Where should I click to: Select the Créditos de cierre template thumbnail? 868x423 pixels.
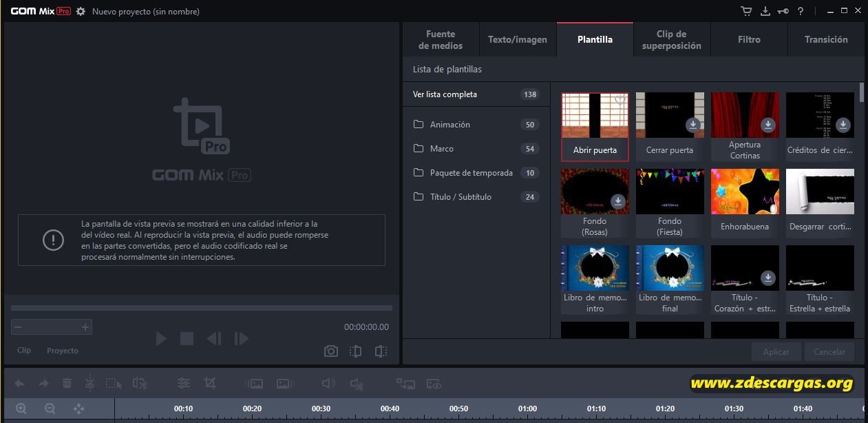point(820,115)
